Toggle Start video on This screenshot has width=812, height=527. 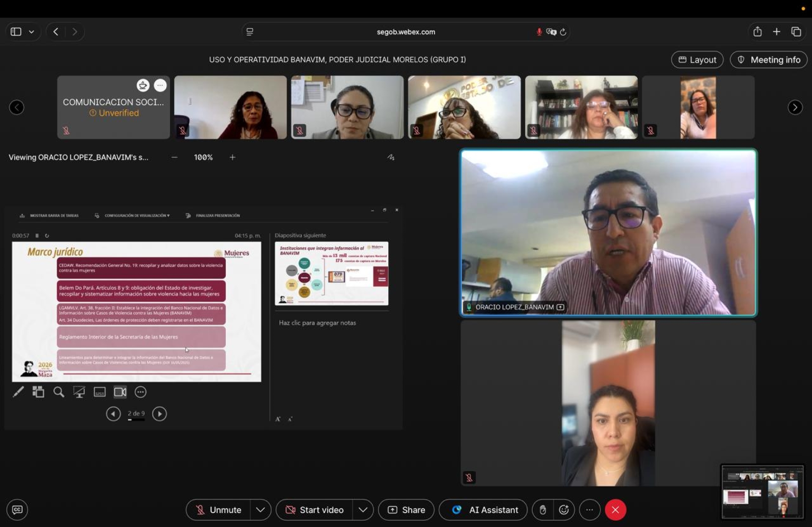coord(315,510)
